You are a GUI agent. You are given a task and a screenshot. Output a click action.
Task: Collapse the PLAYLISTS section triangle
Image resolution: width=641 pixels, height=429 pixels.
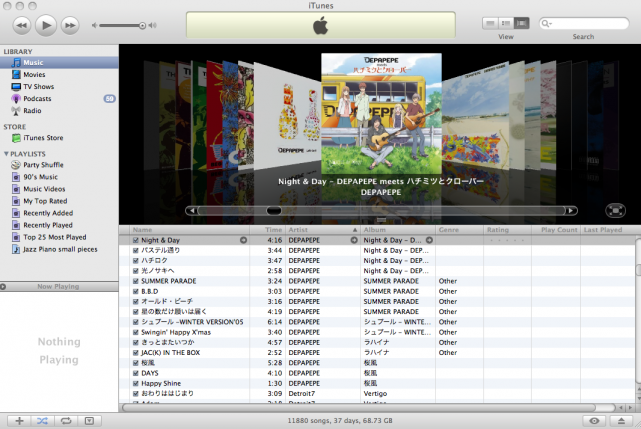click(x=6, y=154)
